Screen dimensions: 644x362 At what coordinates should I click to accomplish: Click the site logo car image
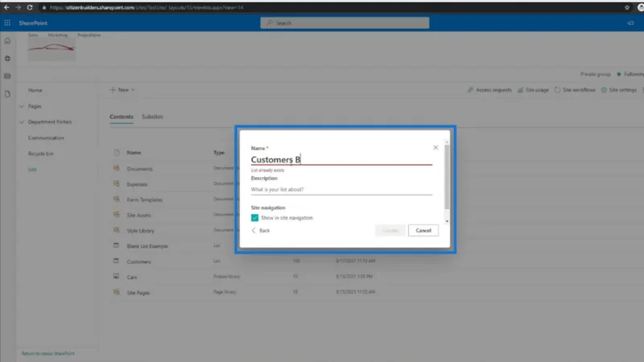coord(52,49)
